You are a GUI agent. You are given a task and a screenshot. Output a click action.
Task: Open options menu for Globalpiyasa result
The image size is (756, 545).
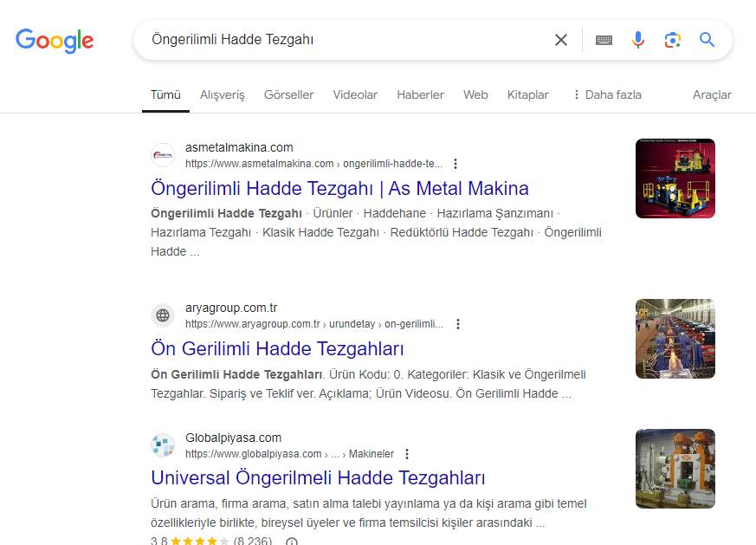[407, 454]
